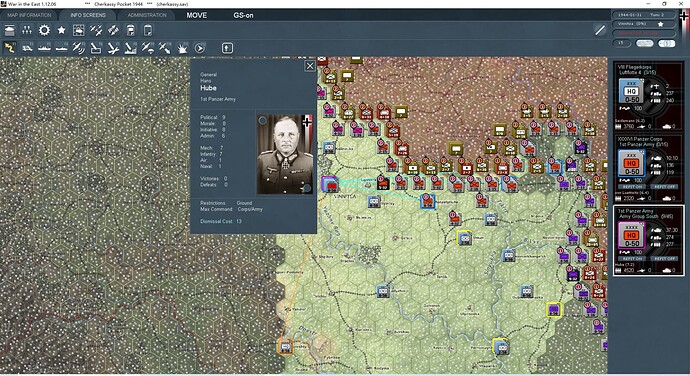Select the Info Screens tab
Image resolution: width=690 pixels, height=376 pixels.
click(x=88, y=15)
